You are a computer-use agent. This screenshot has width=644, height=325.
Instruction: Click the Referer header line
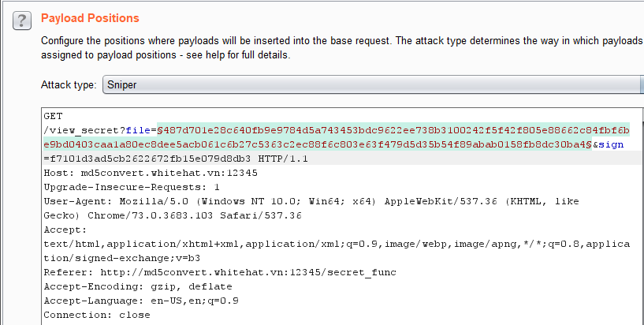click(220, 272)
